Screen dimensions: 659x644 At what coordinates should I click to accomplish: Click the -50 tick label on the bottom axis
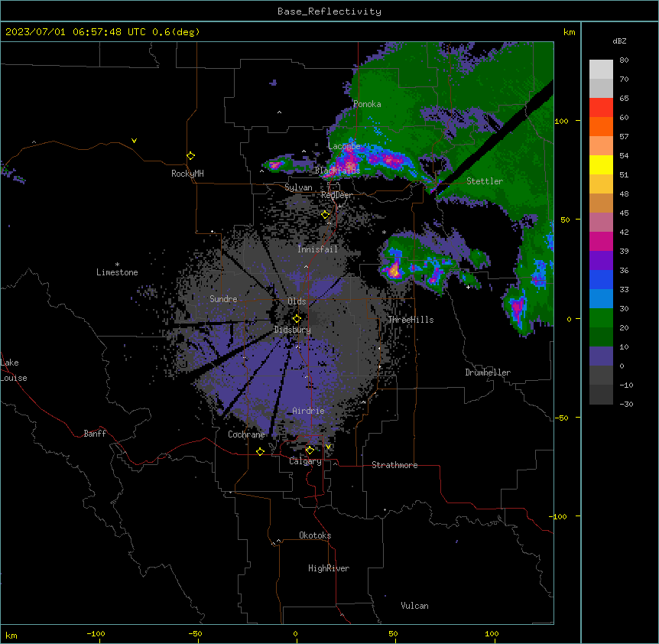pyautogui.click(x=195, y=633)
